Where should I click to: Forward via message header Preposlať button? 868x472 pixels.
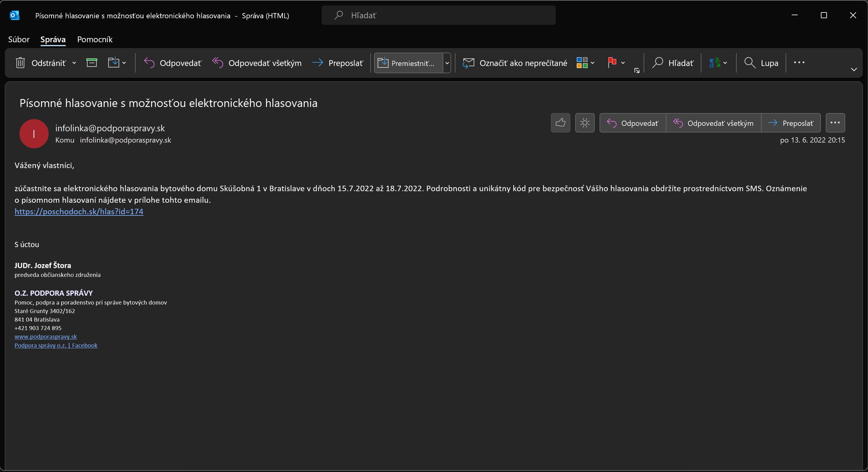pos(791,123)
